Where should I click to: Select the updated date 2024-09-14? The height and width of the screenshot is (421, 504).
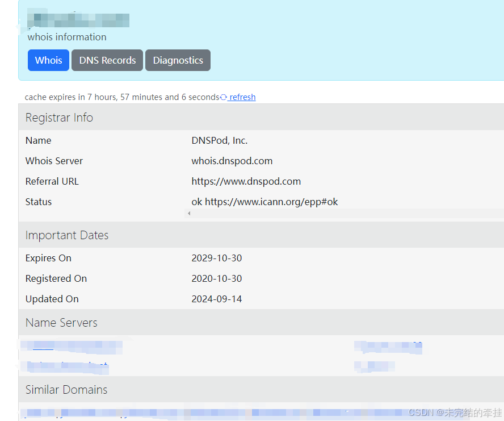tap(217, 299)
